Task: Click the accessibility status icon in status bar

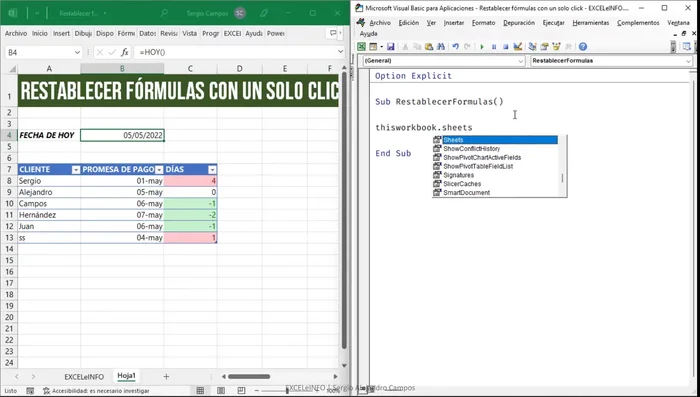Action: click(x=46, y=391)
